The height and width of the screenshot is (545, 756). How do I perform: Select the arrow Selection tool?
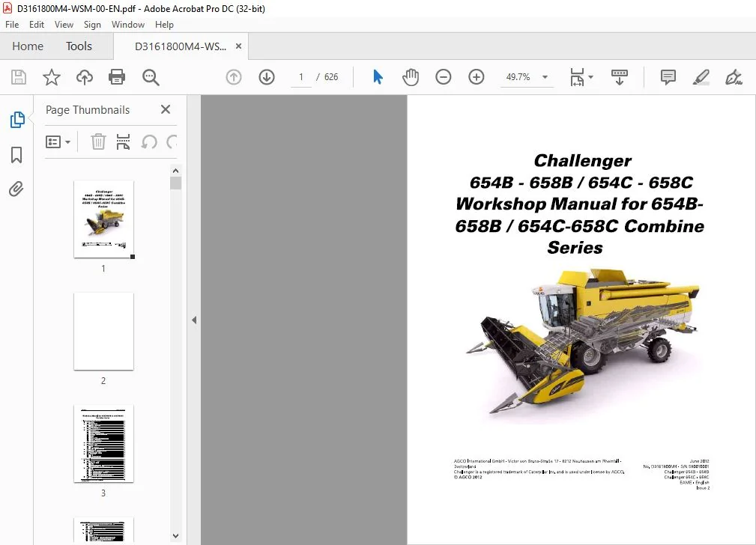coord(378,77)
